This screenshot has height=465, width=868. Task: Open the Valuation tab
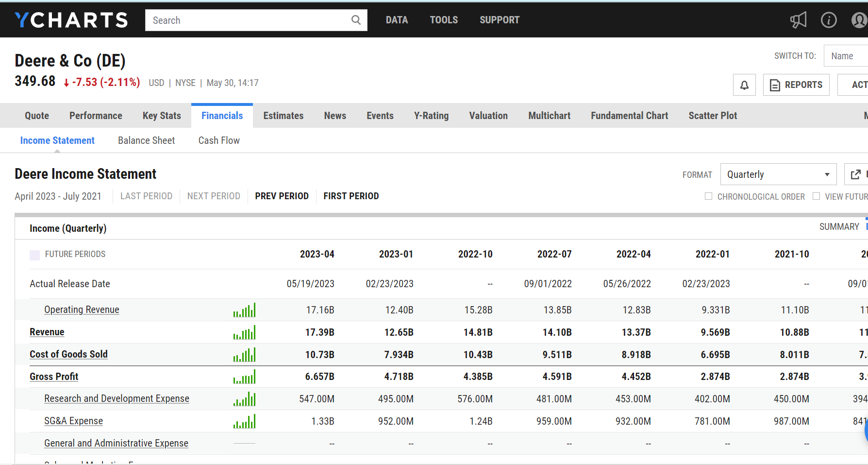pos(488,116)
